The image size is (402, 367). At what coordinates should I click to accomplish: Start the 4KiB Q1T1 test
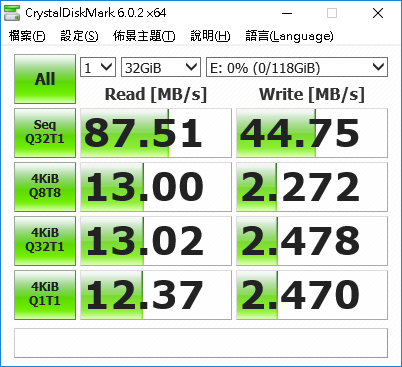[x=45, y=295]
